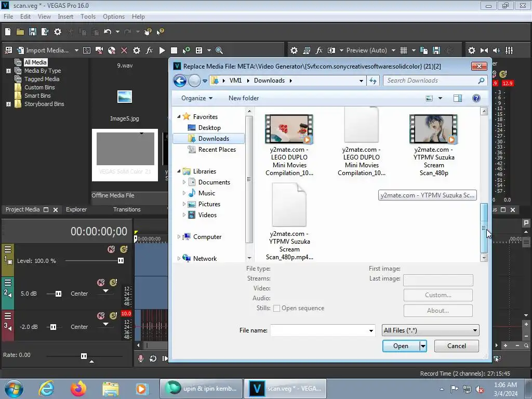
Task: Click the Open button
Action: pyautogui.click(x=401, y=346)
